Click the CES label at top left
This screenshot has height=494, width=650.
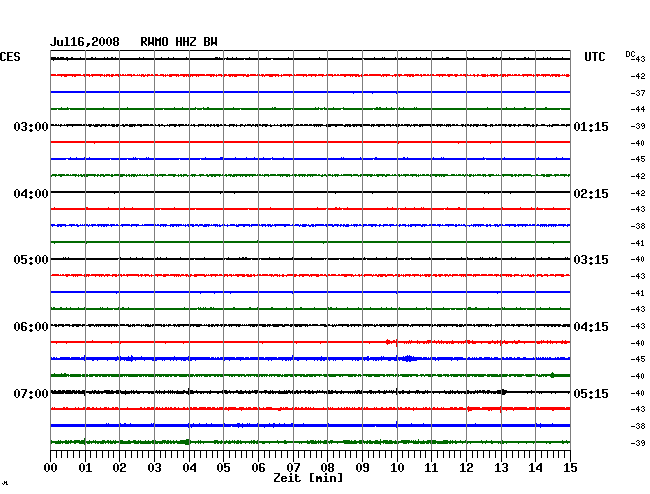tap(10, 57)
